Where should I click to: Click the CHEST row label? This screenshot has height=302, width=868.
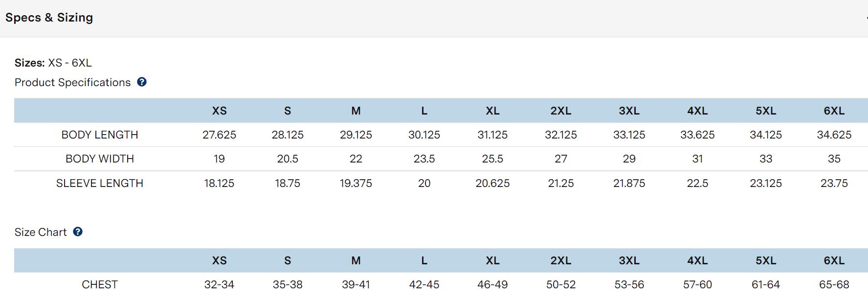tap(100, 284)
